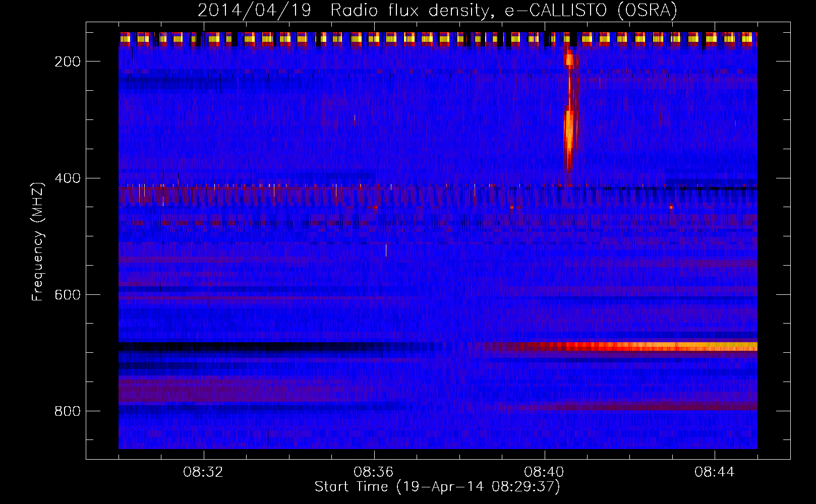Click the 'Start Time (19-Apr-14 08:29:37)' label

(437, 487)
